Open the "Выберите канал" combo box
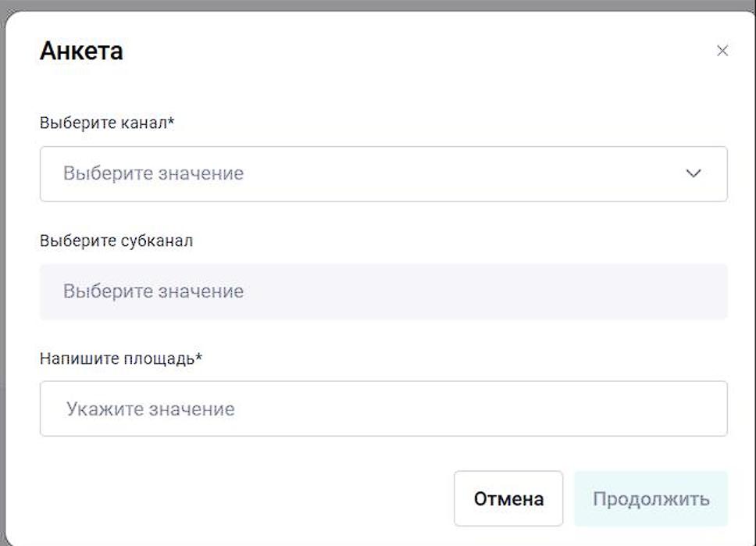Screen dimensions: 756x546 pos(383,173)
